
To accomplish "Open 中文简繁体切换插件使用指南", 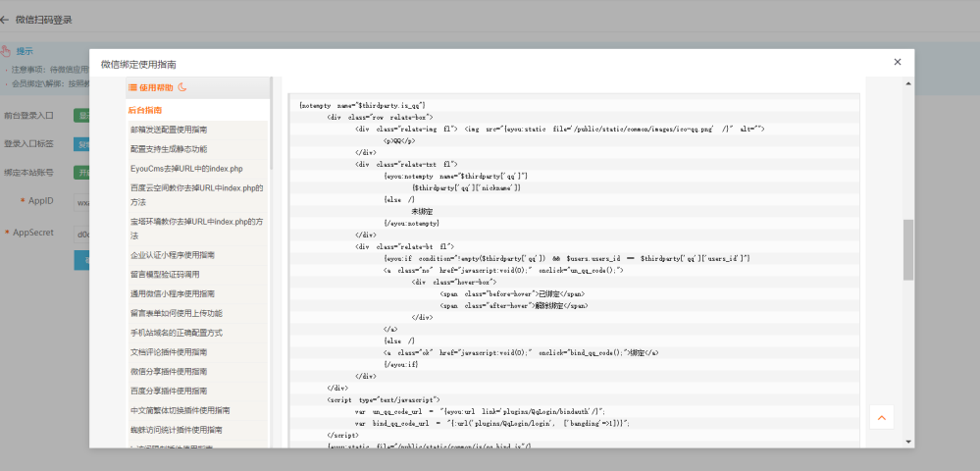I will (x=180, y=411).
